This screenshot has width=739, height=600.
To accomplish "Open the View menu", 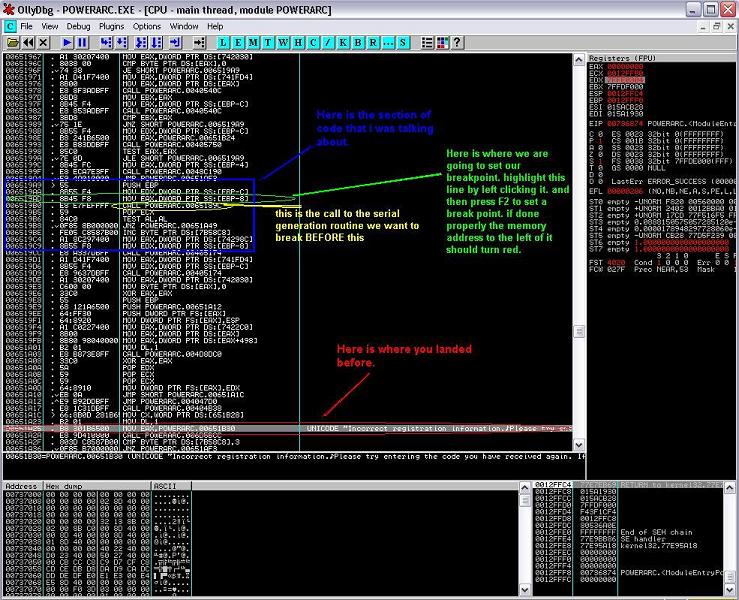I will (x=49, y=26).
